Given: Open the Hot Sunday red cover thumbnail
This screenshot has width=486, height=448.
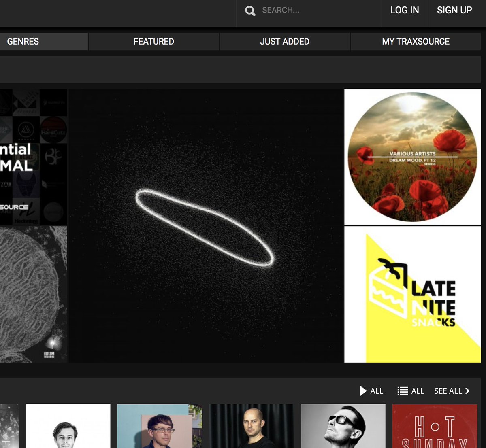Looking at the screenshot, I should point(435,426).
